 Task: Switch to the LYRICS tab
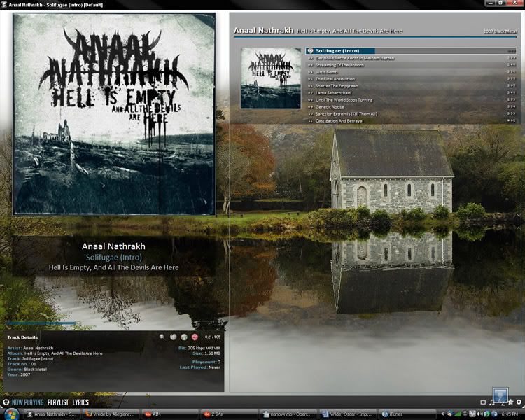(x=80, y=402)
